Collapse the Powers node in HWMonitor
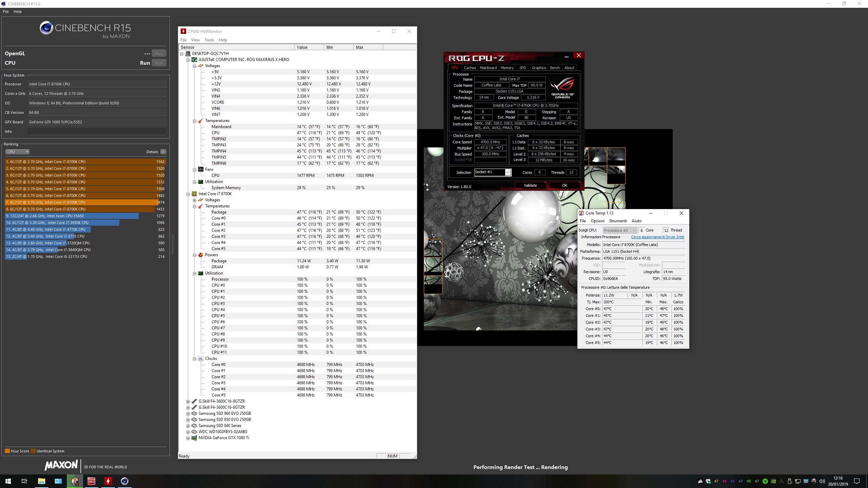The width and height of the screenshot is (868, 488). [195, 255]
